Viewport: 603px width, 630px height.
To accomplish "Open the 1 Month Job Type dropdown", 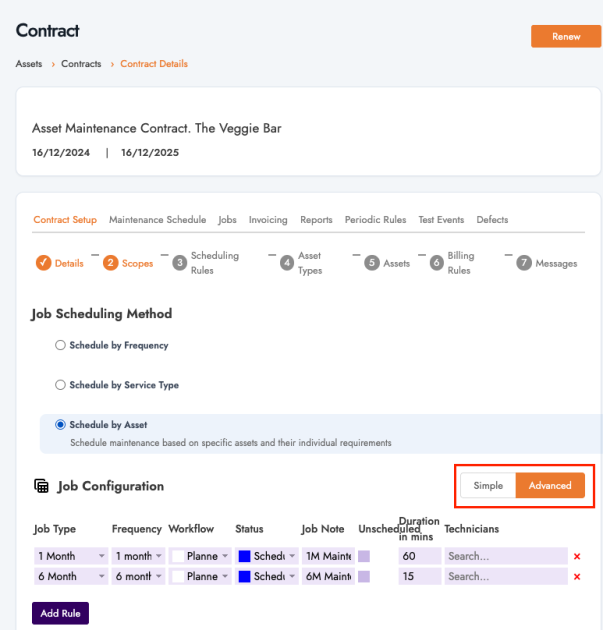I will tap(70, 556).
